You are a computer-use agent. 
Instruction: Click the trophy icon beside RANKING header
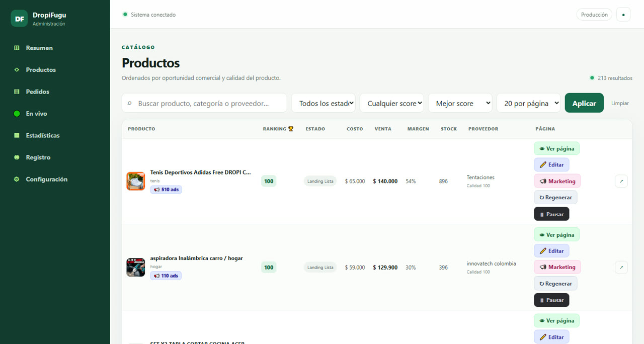291,129
